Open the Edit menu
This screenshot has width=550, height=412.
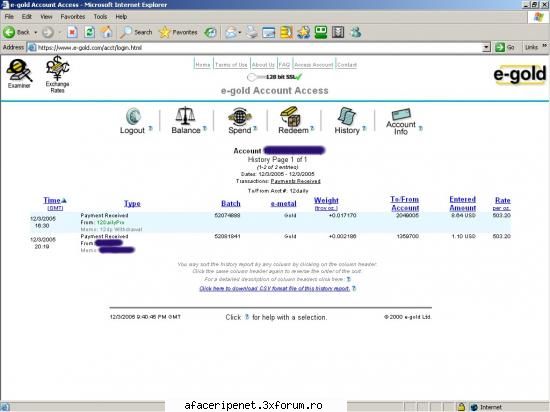tap(27, 16)
